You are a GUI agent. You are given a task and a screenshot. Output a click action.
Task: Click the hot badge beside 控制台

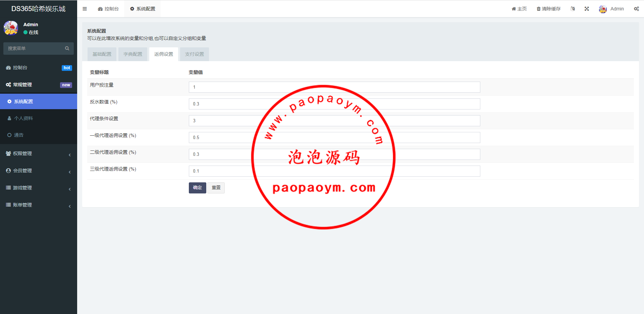[67, 68]
